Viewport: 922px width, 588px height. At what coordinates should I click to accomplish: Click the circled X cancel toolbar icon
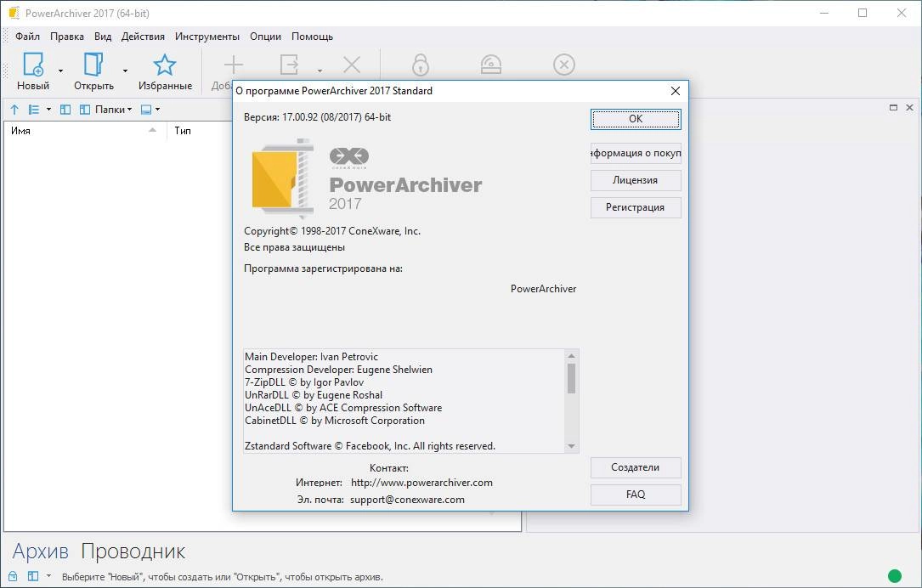click(x=564, y=65)
